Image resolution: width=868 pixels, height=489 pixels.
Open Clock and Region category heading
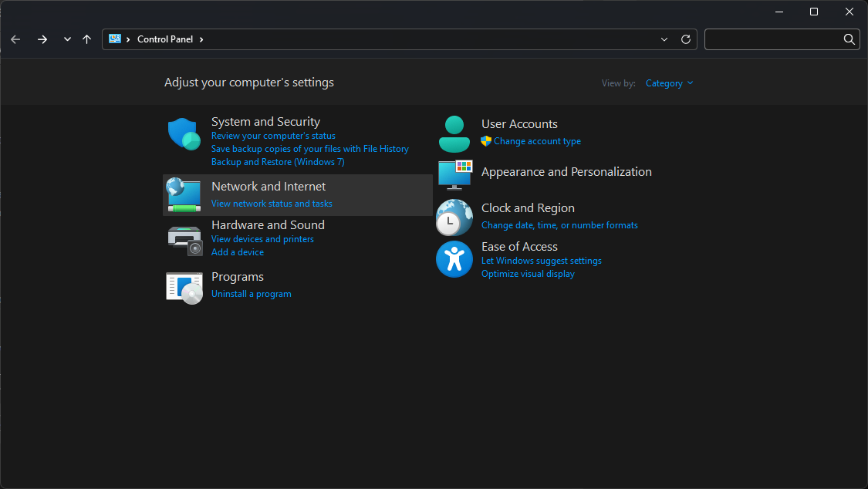click(x=528, y=208)
